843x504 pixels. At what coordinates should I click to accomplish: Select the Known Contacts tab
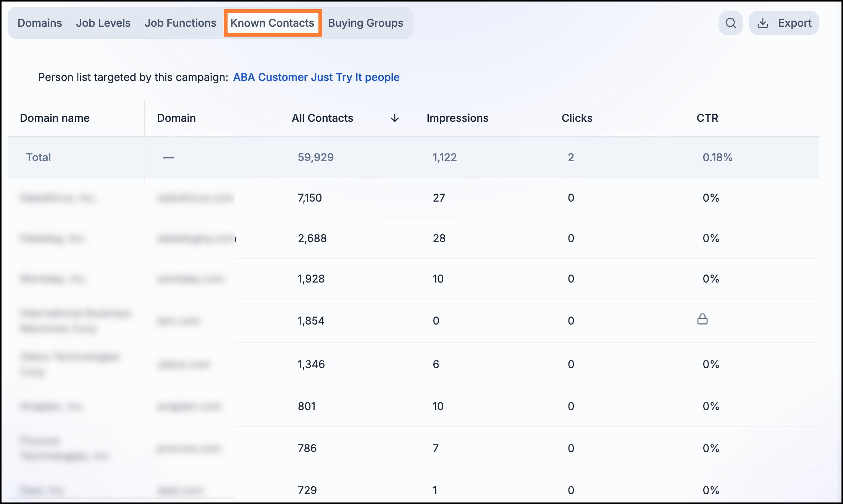click(x=272, y=23)
